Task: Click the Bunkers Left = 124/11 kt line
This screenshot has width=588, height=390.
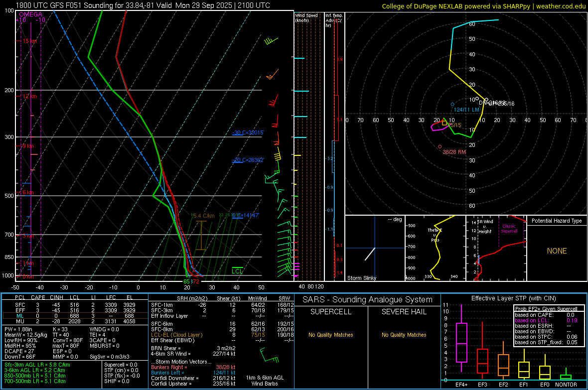Action: point(193,373)
